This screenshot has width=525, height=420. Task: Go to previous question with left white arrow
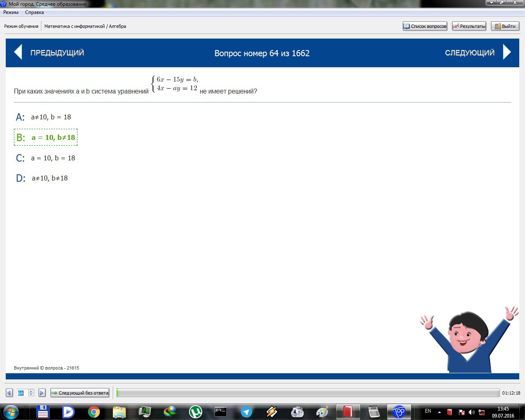[18, 52]
